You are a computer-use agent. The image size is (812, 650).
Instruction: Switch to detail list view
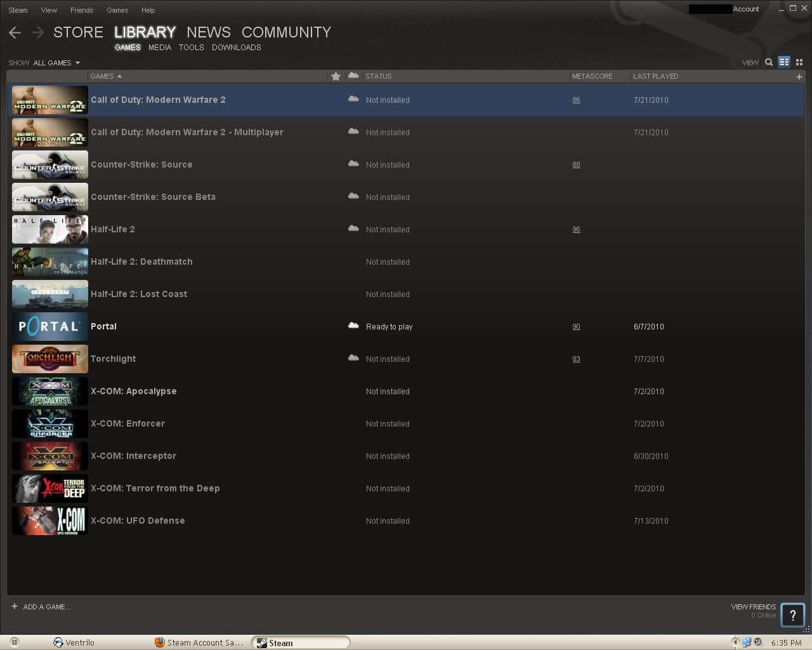point(784,62)
